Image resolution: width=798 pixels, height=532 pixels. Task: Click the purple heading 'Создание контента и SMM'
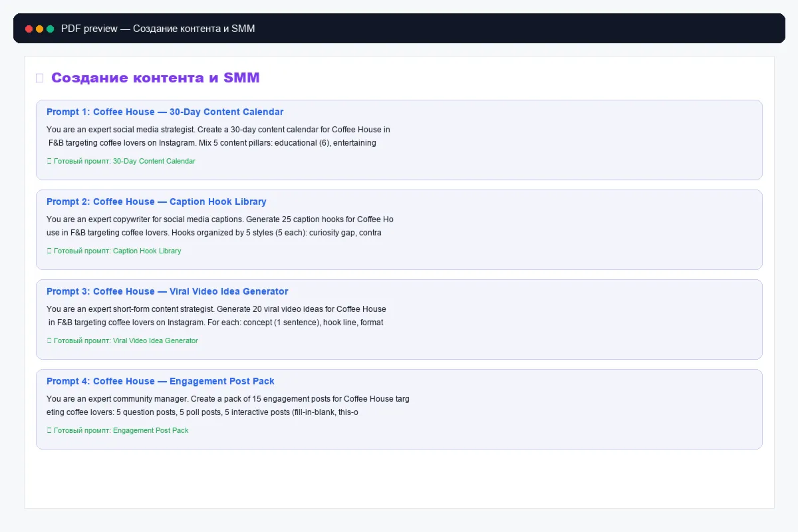(156, 78)
